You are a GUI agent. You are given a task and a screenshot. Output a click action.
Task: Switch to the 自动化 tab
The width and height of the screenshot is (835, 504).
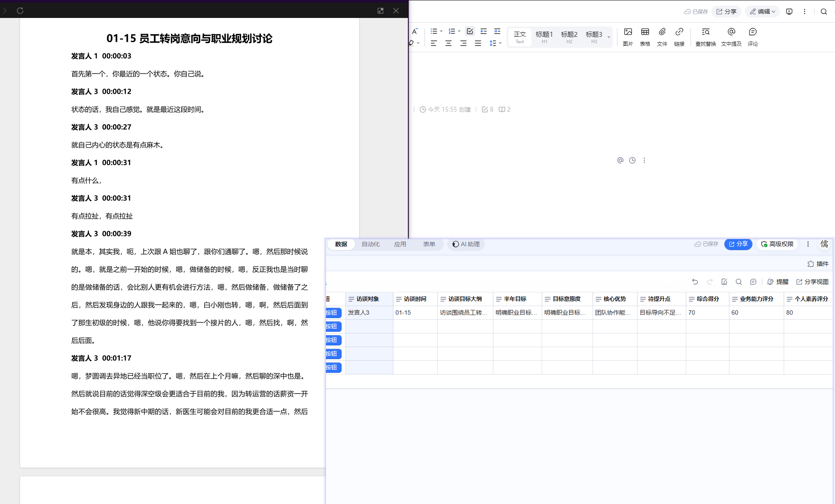[x=370, y=244]
